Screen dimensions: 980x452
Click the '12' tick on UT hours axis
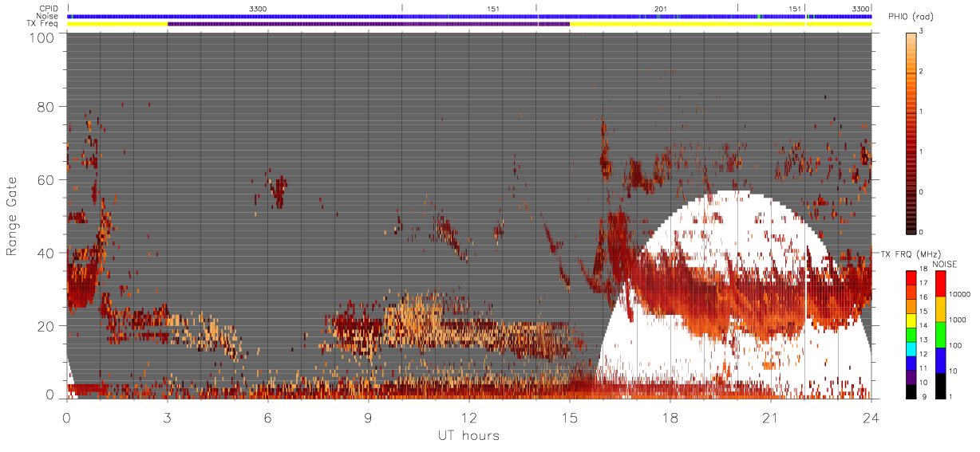(469, 417)
